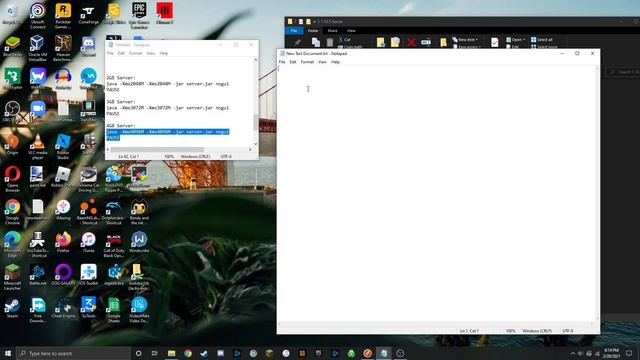Open Epic Games Launcher desktop shortcut
Screen dimensions: 640x360
coord(139,15)
